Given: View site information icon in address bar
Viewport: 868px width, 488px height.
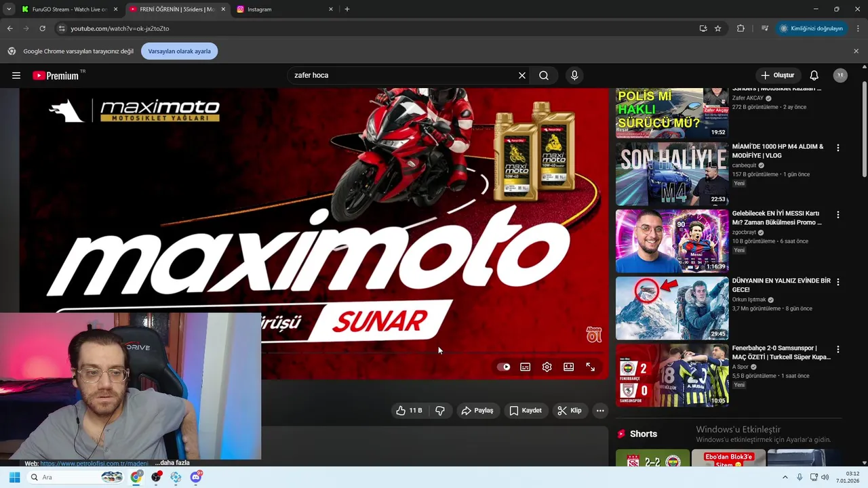Looking at the screenshot, I should pyautogui.click(x=61, y=28).
